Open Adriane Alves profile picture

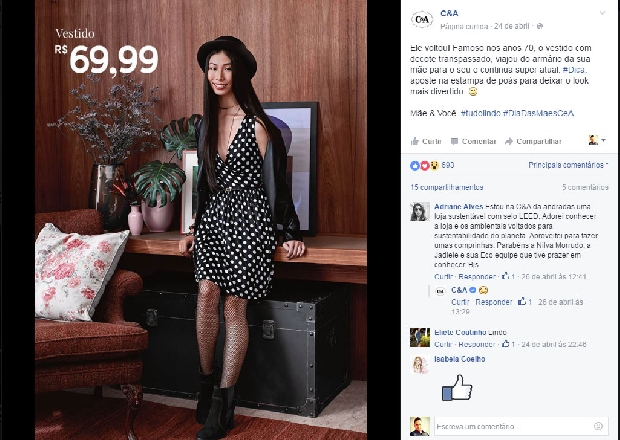pyautogui.click(x=420, y=212)
